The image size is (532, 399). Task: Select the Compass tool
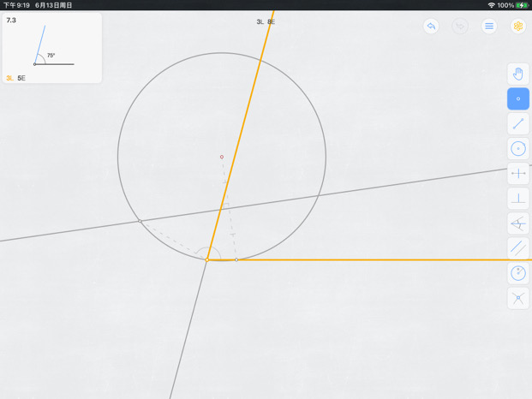coord(518,273)
